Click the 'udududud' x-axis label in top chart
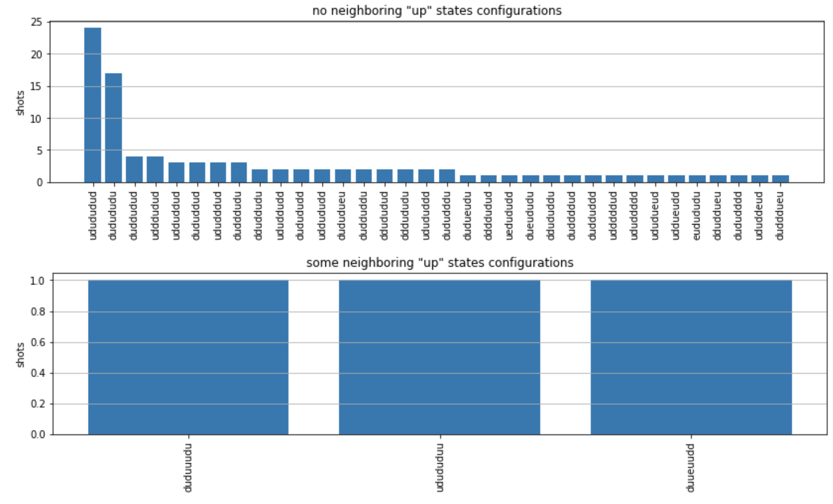Screen dimensions: 833x504 pyautogui.click(x=93, y=216)
